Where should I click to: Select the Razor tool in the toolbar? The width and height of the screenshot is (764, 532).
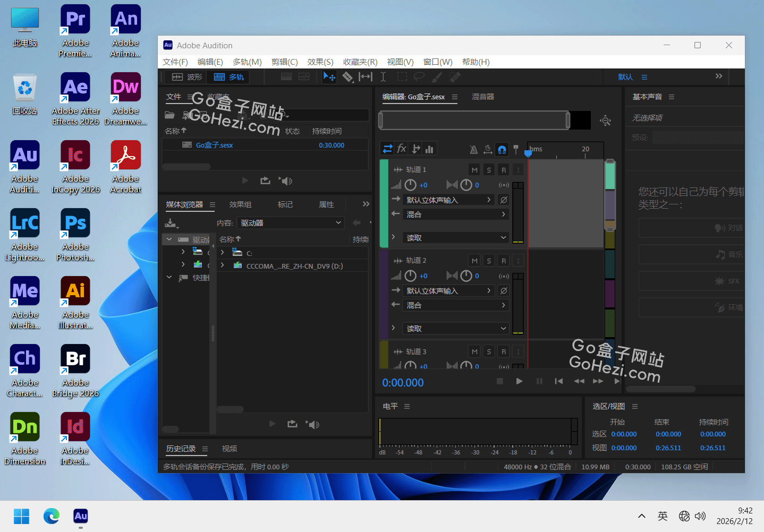pos(347,77)
